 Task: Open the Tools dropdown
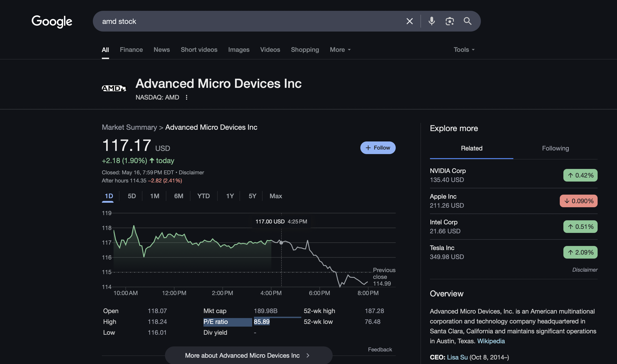[x=464, y=50]
